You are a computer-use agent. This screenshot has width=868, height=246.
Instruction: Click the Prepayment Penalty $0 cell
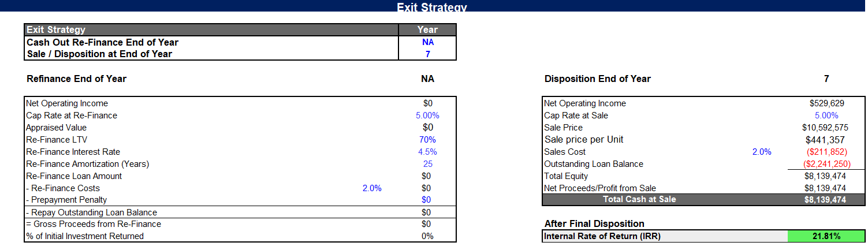(427, 200)
